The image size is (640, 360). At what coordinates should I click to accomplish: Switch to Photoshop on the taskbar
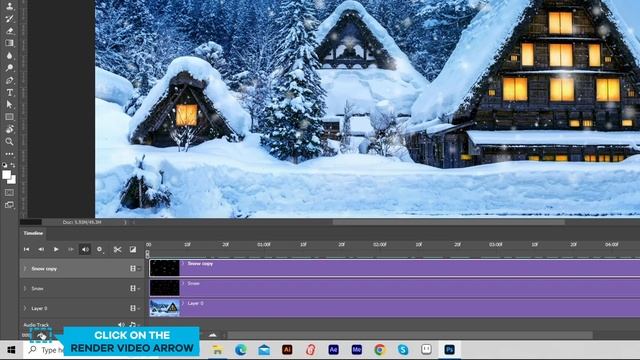449,350
